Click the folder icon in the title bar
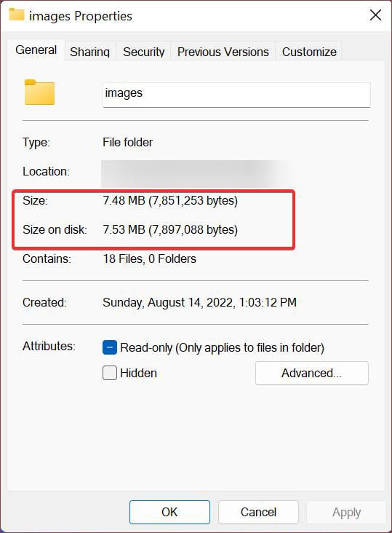392x533 pixels. [x=16, y=15]
